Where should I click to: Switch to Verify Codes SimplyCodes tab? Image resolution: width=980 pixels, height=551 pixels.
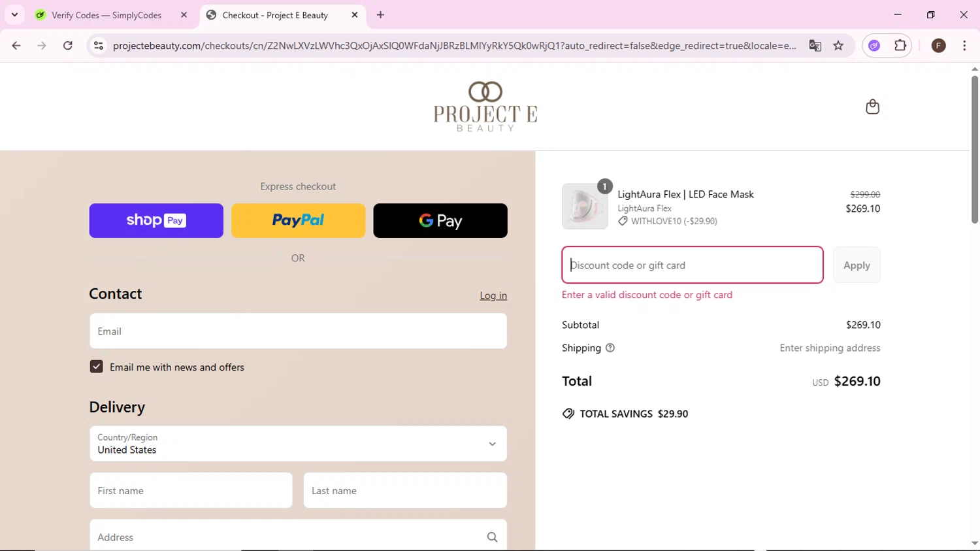106,15
